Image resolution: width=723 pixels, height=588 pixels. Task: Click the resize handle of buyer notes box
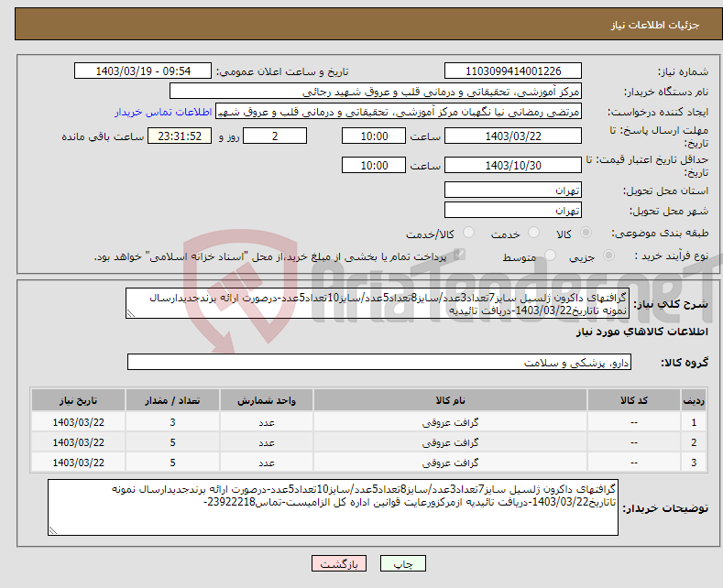pyautogui.click(x=52, y=530)
